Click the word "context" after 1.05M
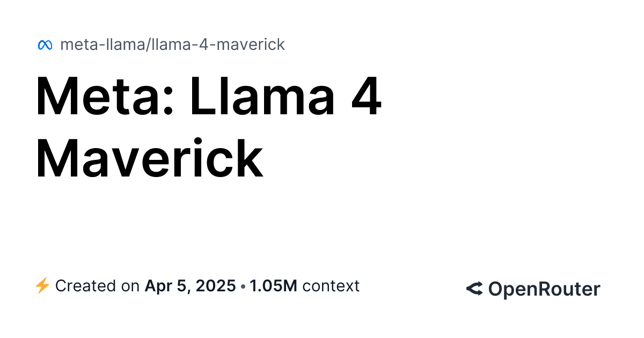This screenshot has width=644, height=338. coord(331,286)
